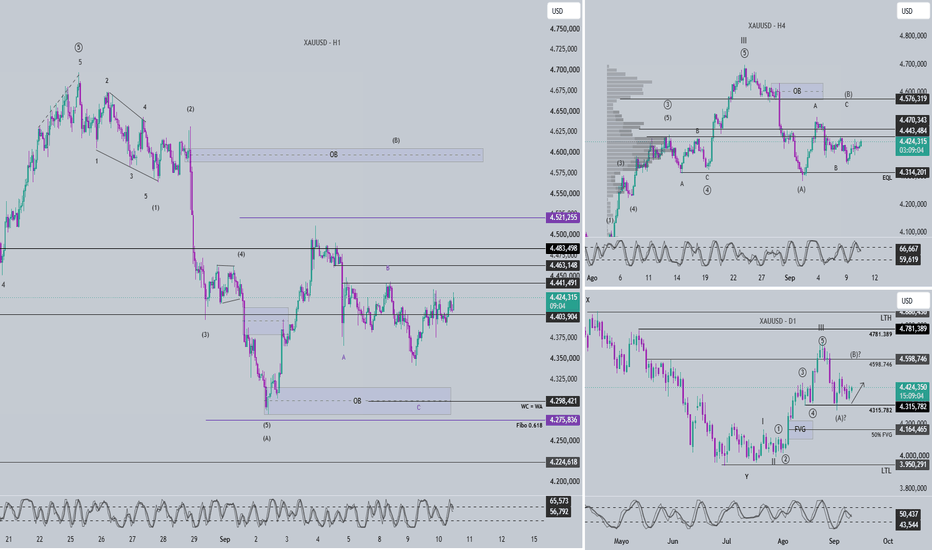
Task: Open the USD currency selector on H4 chart
Action: tap(912, 11)
